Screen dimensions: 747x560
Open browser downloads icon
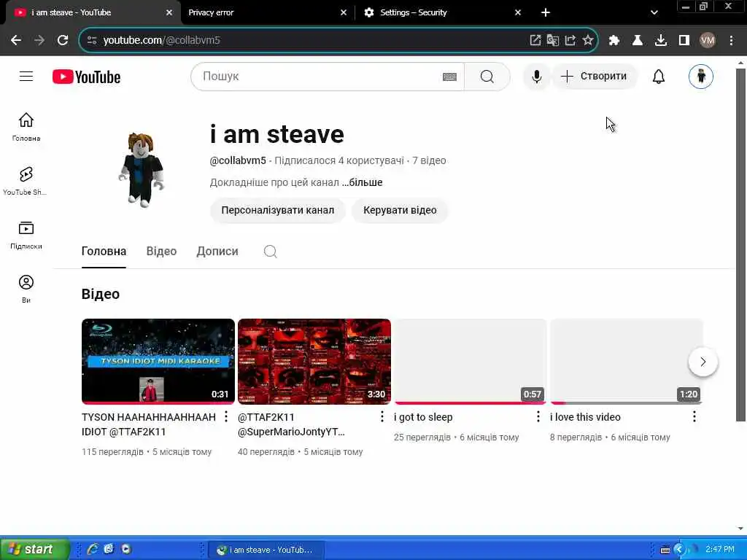click(661, 41)
